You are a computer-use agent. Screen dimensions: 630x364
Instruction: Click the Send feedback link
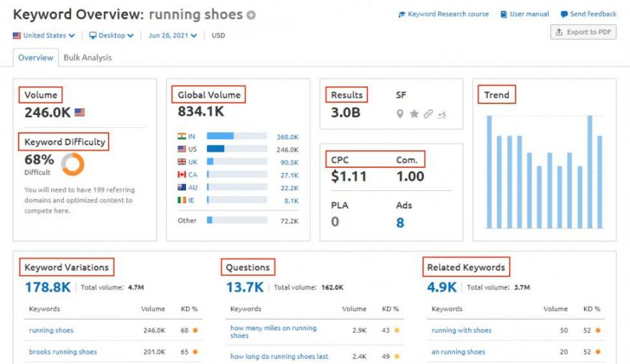point(588,14)
